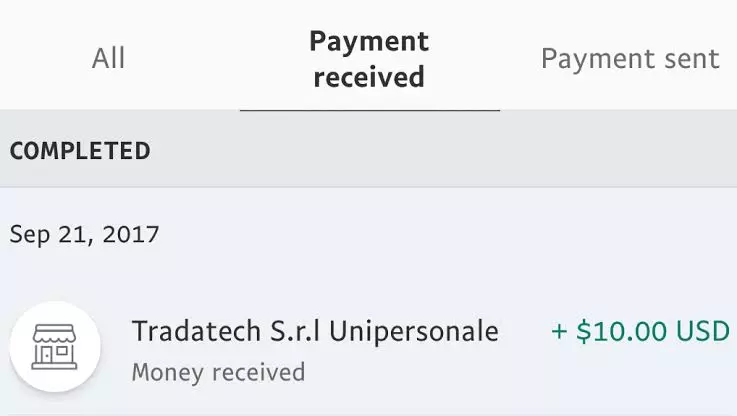Click the COMPLETED section header
Viewport: 737px width, 416px height.
(80, 151)
